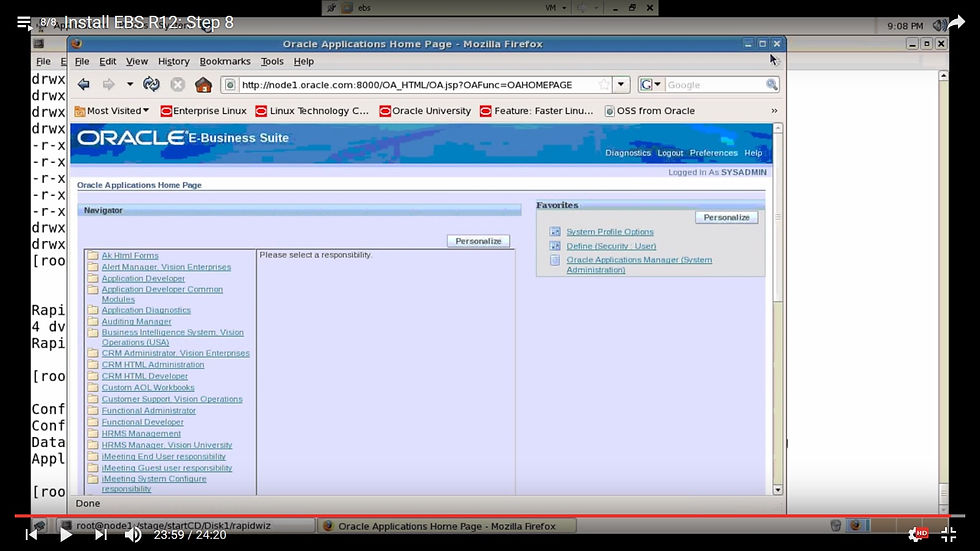Click folder icon beside iMeeting End User responsibility
This screenshot has width=980, height=551.
93,456
